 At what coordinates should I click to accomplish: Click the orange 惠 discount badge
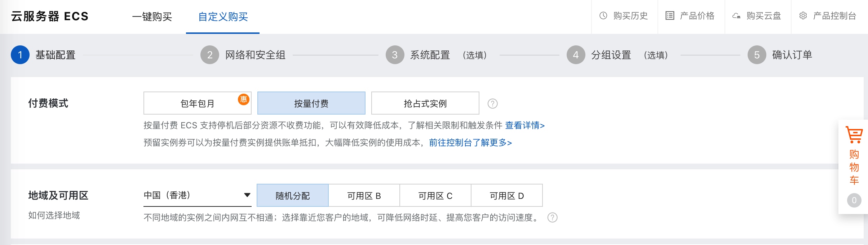point(244,99)
